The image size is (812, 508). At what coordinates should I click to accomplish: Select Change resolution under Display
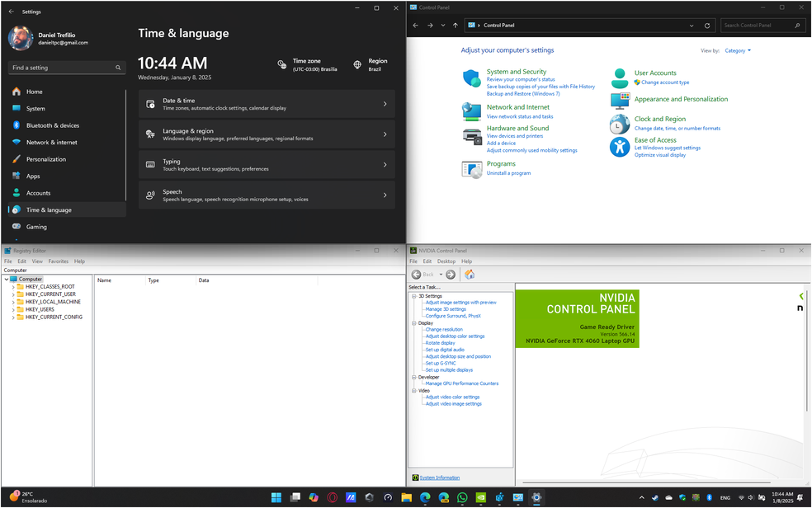[444, 330]
